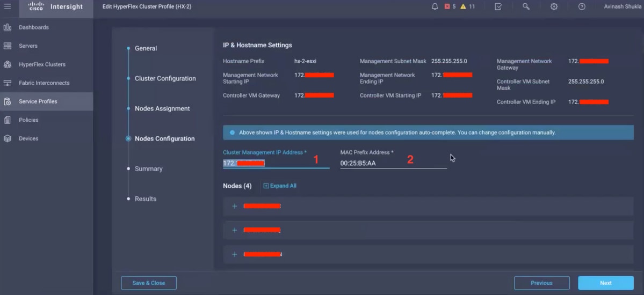Expand all nodes with Expand All
The width and height of the screenshot is (644, 295).
(x=280, y=186)
